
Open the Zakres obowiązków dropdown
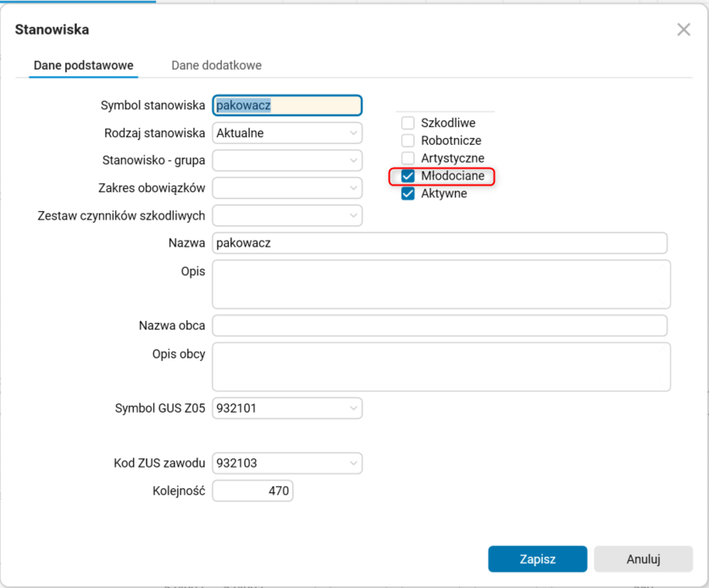click(x=352, y=187)
